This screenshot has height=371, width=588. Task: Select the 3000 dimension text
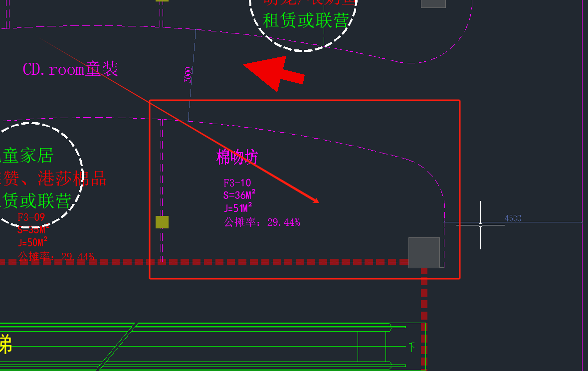(188, 75)
